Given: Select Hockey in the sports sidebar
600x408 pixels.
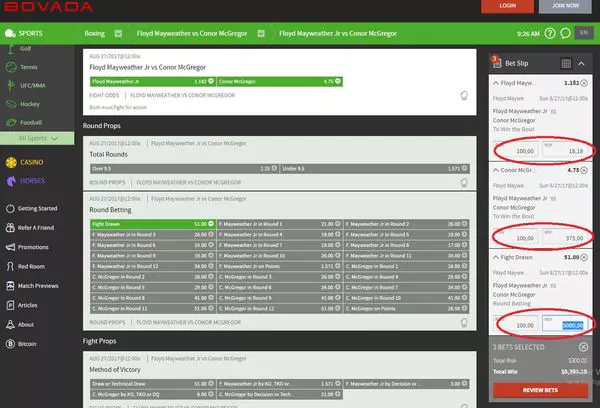Looking at the screenshot, I should coord(30,104).
